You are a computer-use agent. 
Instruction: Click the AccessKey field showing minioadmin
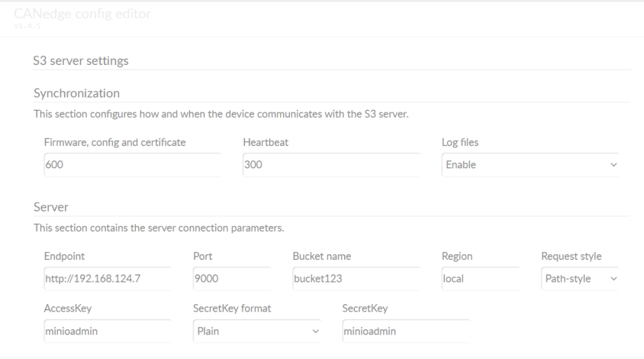[107, 331]
